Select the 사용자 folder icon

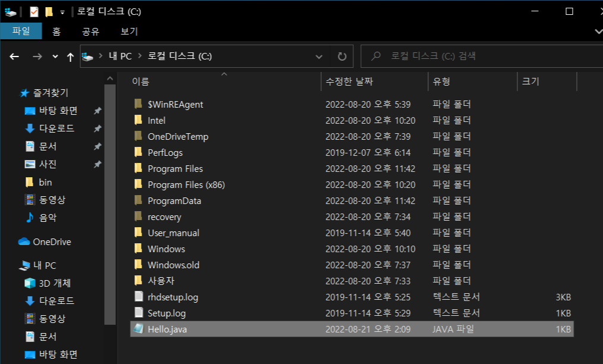coord(138,281)
